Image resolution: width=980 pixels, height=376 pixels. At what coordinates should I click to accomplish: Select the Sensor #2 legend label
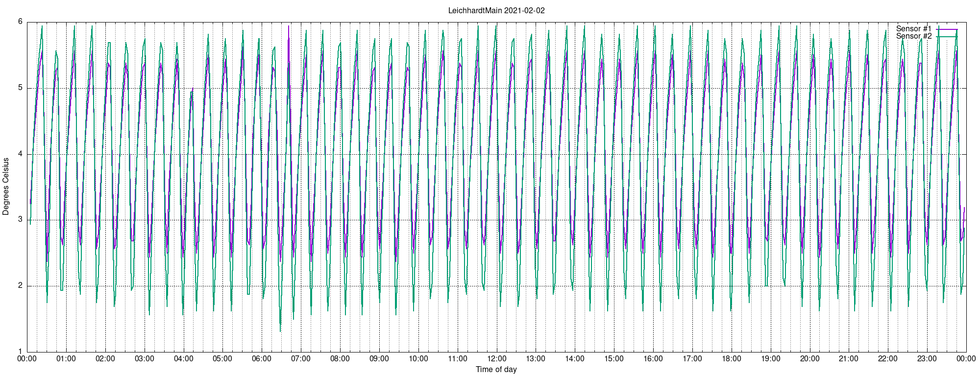[914, 36]
